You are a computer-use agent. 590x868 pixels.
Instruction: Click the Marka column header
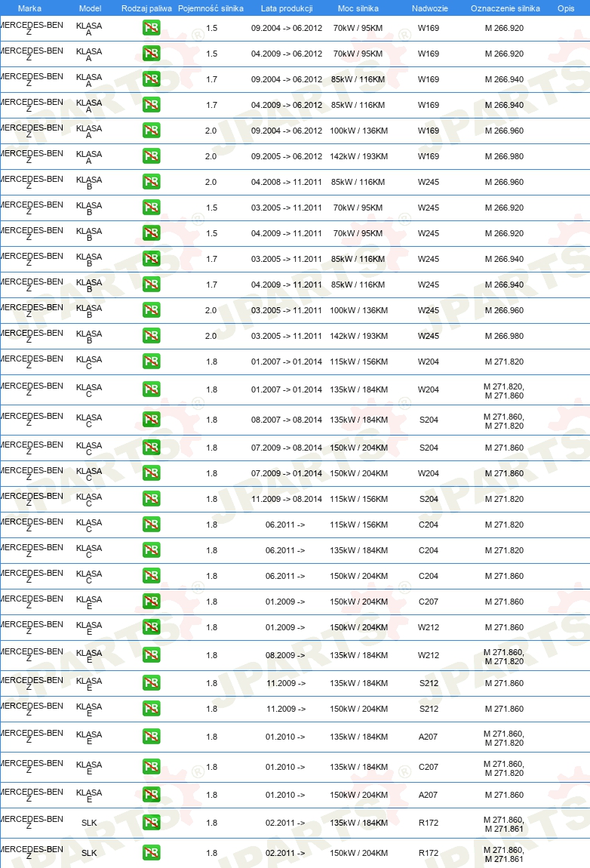(29, 8)
